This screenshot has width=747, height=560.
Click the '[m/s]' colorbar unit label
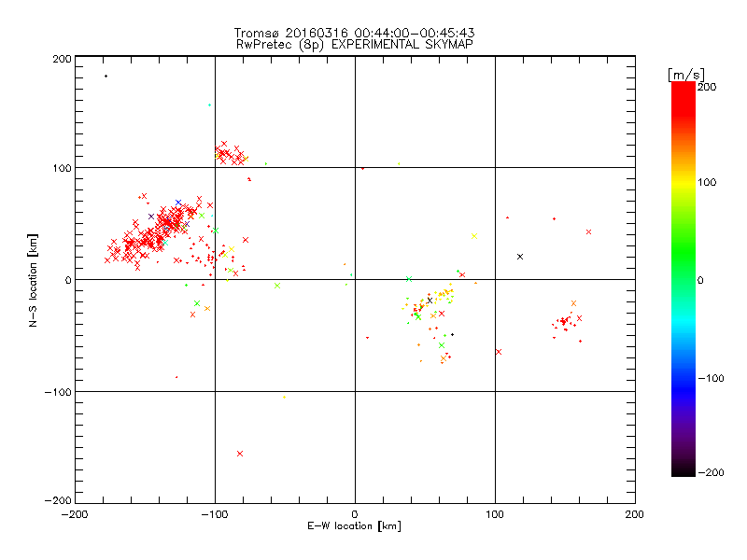tap(686, 75)
